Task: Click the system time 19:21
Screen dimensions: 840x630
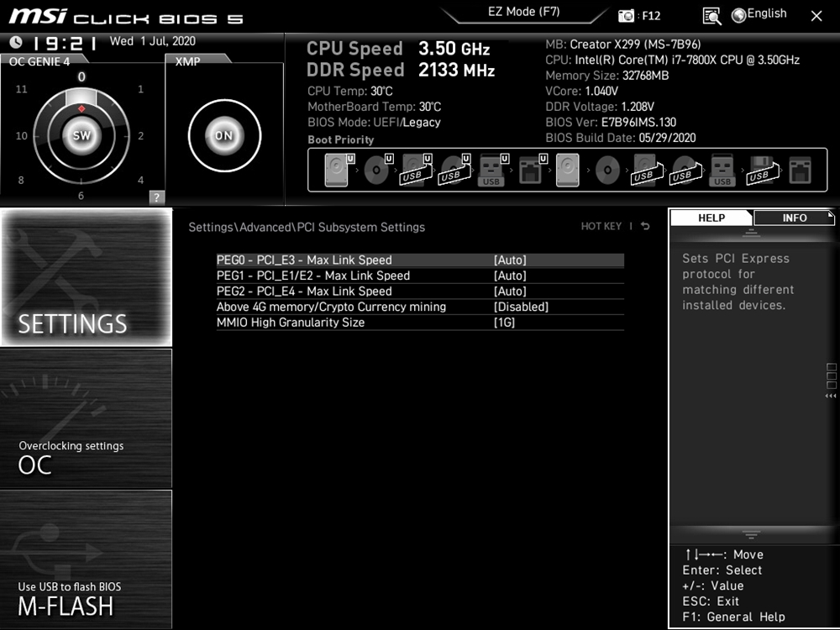Action: click(x=65, y=43)
